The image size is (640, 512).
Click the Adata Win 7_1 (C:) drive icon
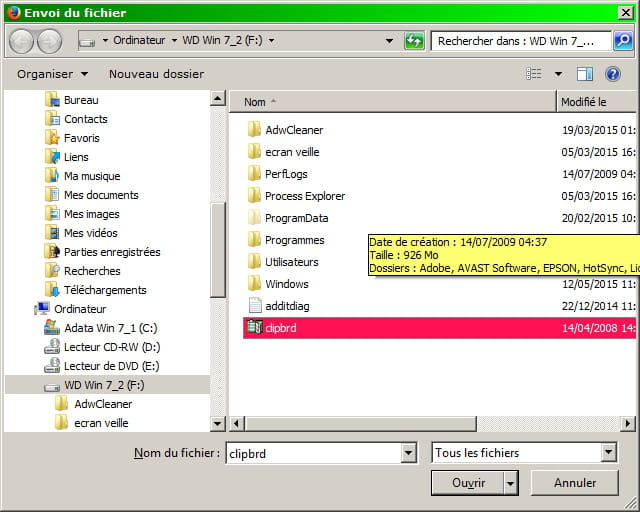tap(52, 328)
